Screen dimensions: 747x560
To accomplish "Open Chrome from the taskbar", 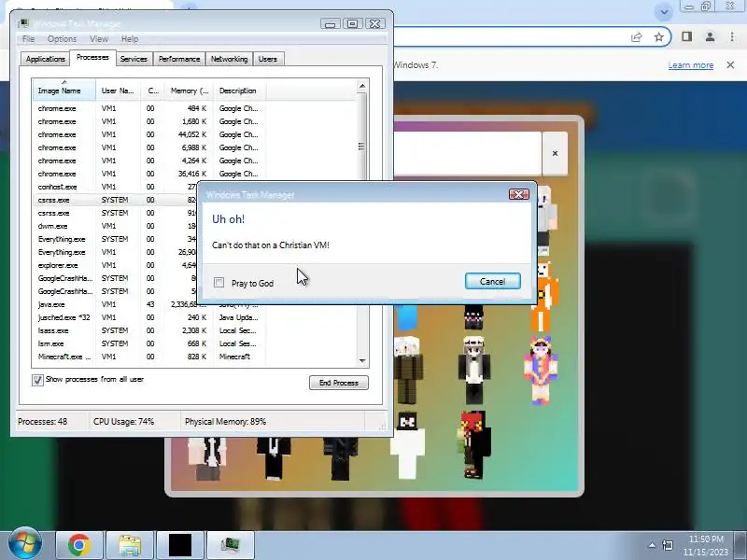I will pos(79,545).
